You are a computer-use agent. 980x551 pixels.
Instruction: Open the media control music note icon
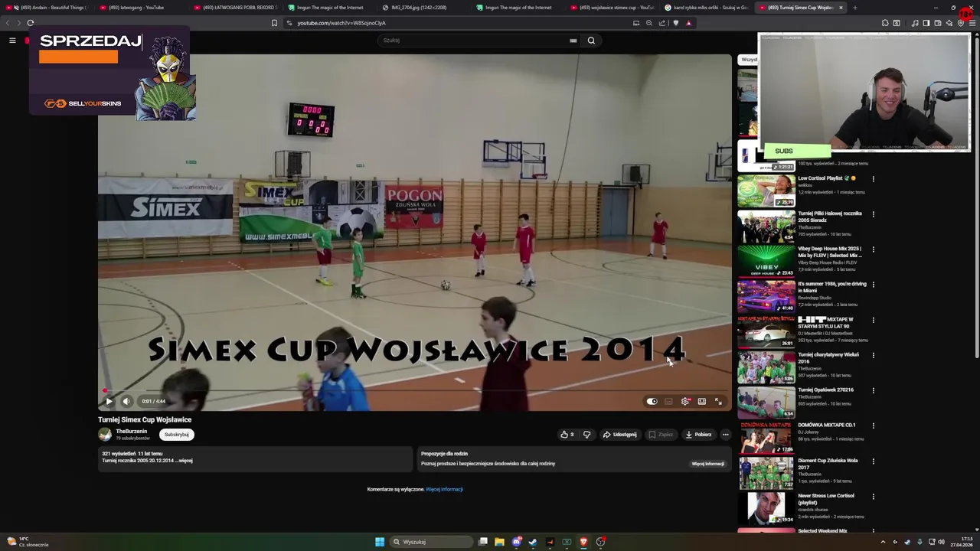click(x=915, y=23)
